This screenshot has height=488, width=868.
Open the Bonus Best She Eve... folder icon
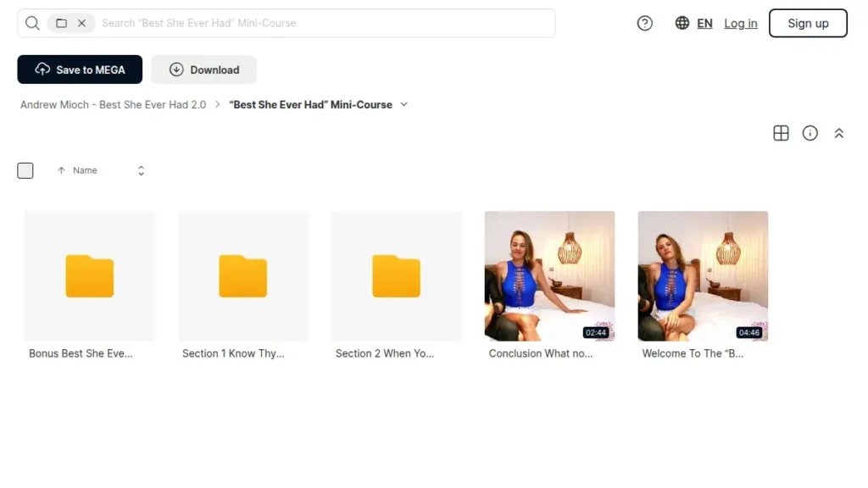pyautogui.click(x=90, y=276)
